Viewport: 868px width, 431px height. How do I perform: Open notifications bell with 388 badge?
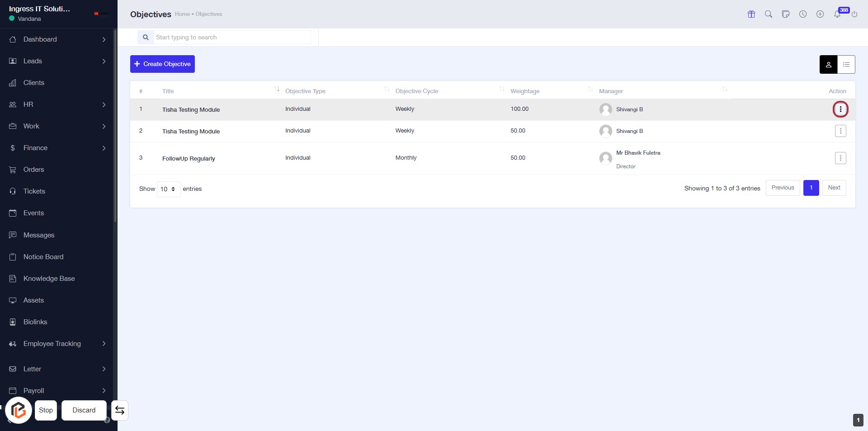pos(837,14)
